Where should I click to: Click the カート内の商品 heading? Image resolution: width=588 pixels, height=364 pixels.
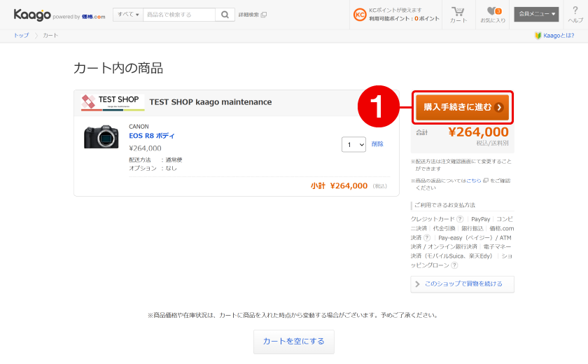pyautogui.click(x=118, y=68)
